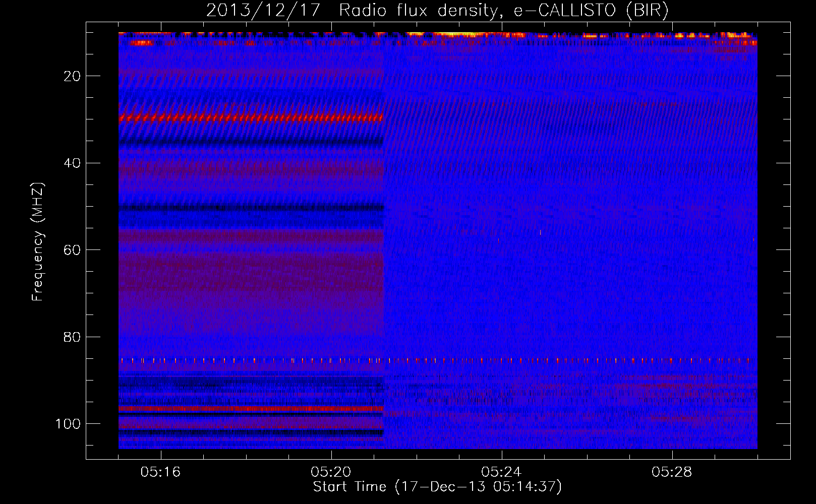Select the 05:16 time tick label
816x504 pixels.
[x=160, y=472]
